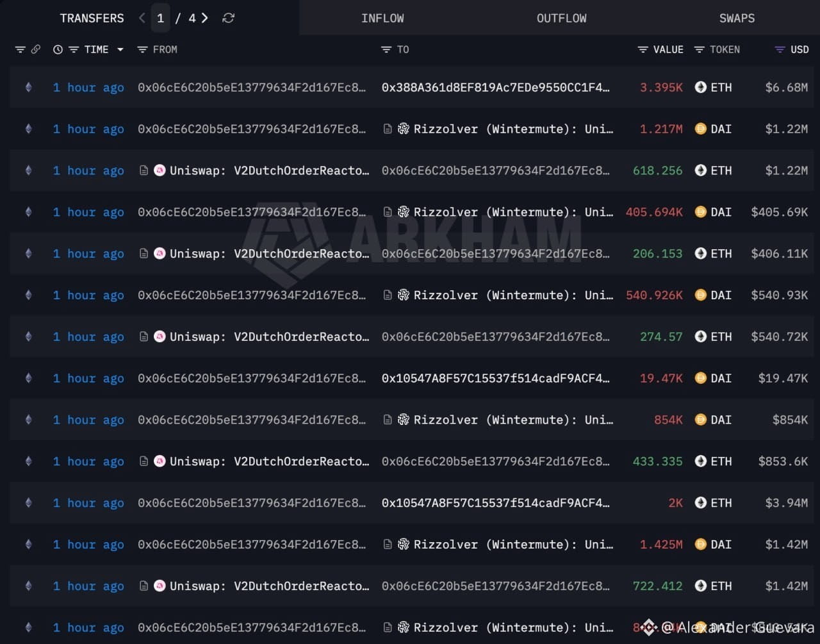This screenshot has width=820, height=644.
Task: Click the value 1.425M
Action: coord(661,545)
